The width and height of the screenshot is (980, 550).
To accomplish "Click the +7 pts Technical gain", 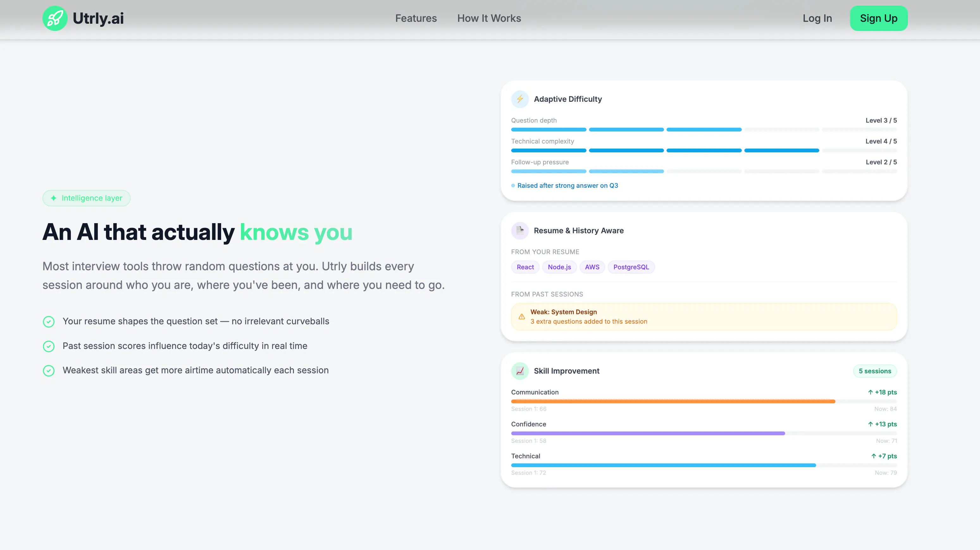I will [884, 456].
